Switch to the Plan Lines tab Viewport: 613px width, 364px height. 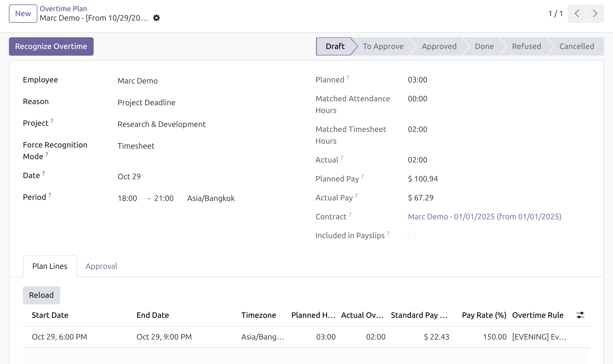(x=50, y=266)
